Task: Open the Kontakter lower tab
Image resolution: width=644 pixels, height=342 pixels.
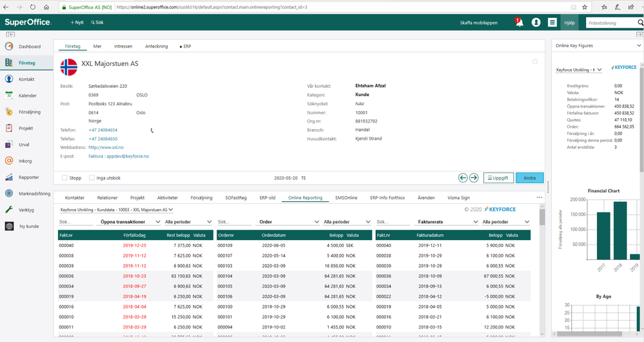Action: coord(75,197)
